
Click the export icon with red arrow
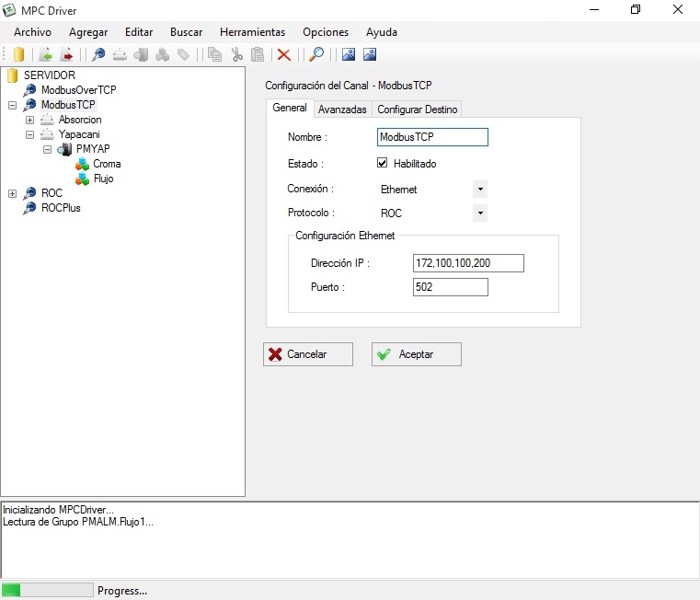pos(67,54)
